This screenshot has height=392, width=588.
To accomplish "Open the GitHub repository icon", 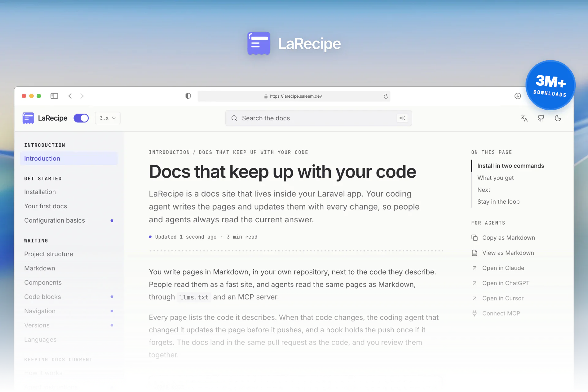I will (x=541, y=118).
